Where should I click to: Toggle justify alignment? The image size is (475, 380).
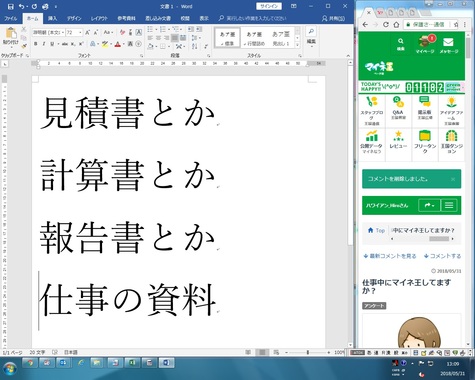tap(175, 38)
